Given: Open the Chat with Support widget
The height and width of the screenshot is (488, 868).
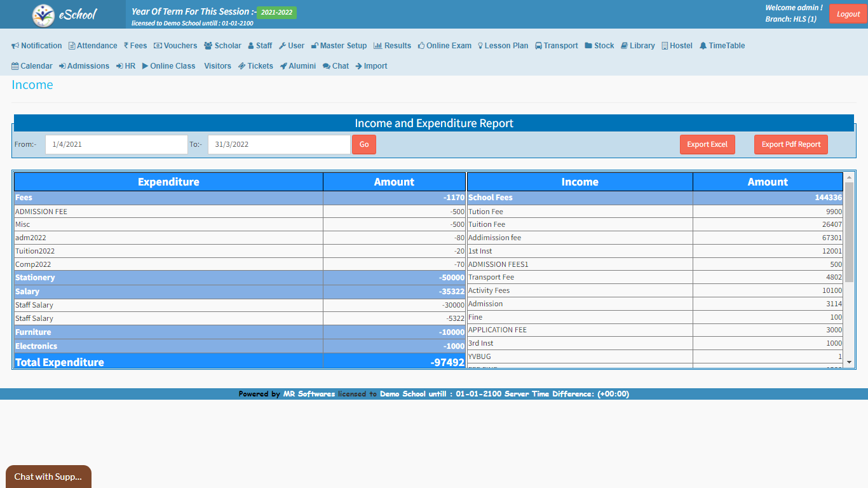Looking at the screenshot, I should click(48, 477).
